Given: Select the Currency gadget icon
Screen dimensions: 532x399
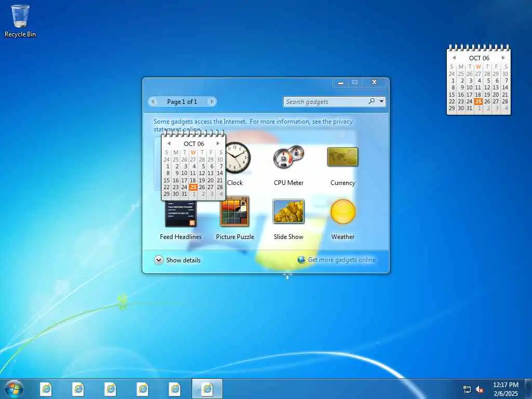Looking at the screenshot, I should (x=343, y=157).
